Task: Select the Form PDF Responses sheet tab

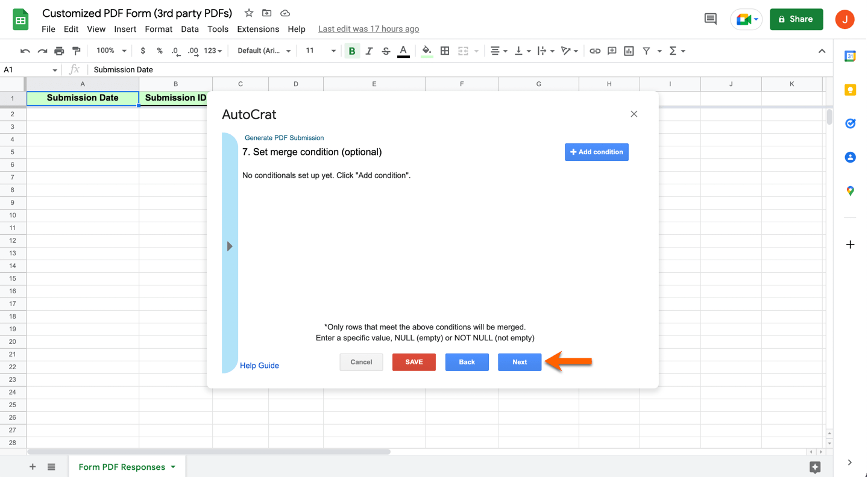Action: [x=127, y=467]
